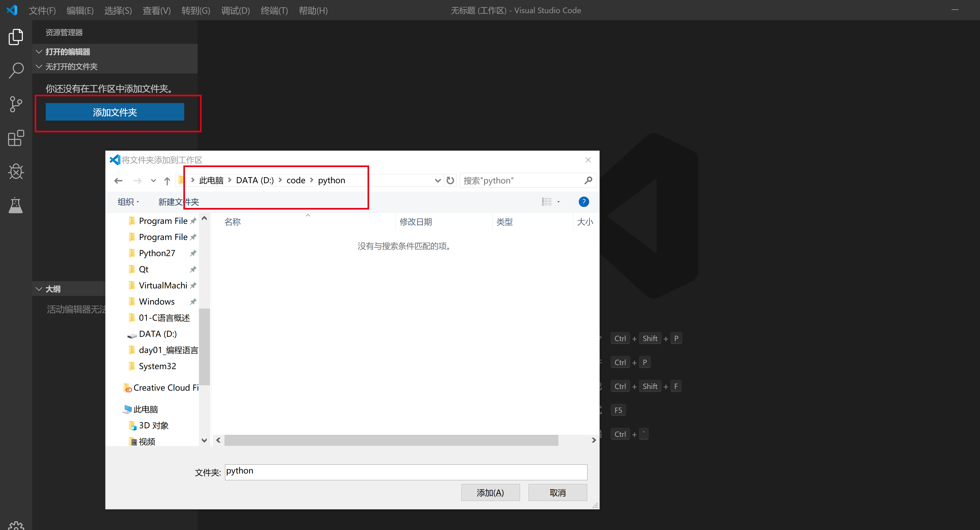The height and width of the screenshot is (530, 980).
Task: Click the horizontal scrollbar right arrow
Action: click(593, 440)
